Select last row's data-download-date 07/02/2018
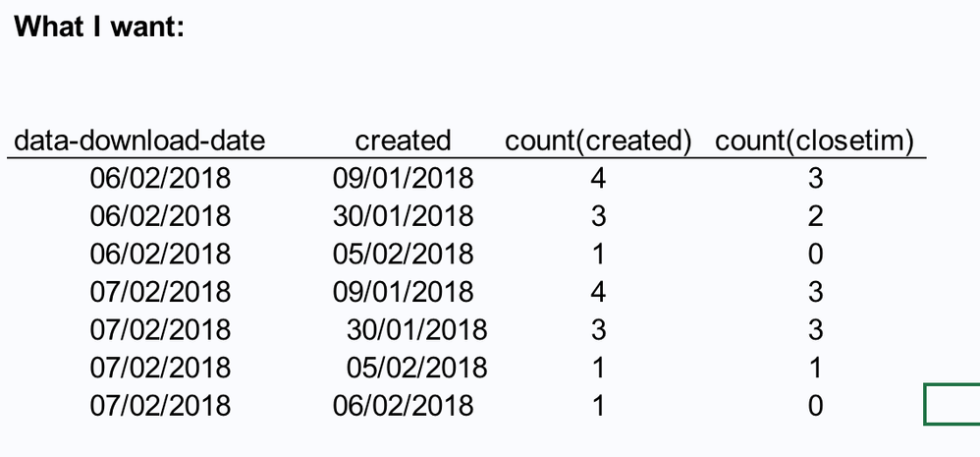This screenshot has width=980, height=457. (x=160, y=405)
